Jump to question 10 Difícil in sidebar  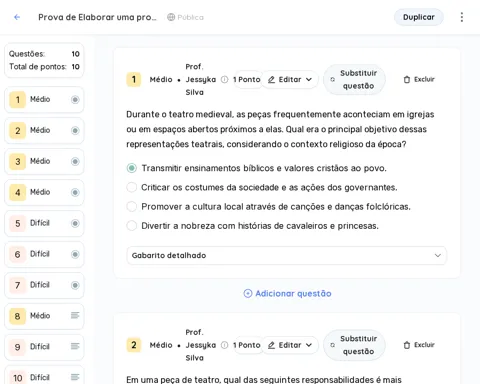pyautogui.click(x=44, y=376)
